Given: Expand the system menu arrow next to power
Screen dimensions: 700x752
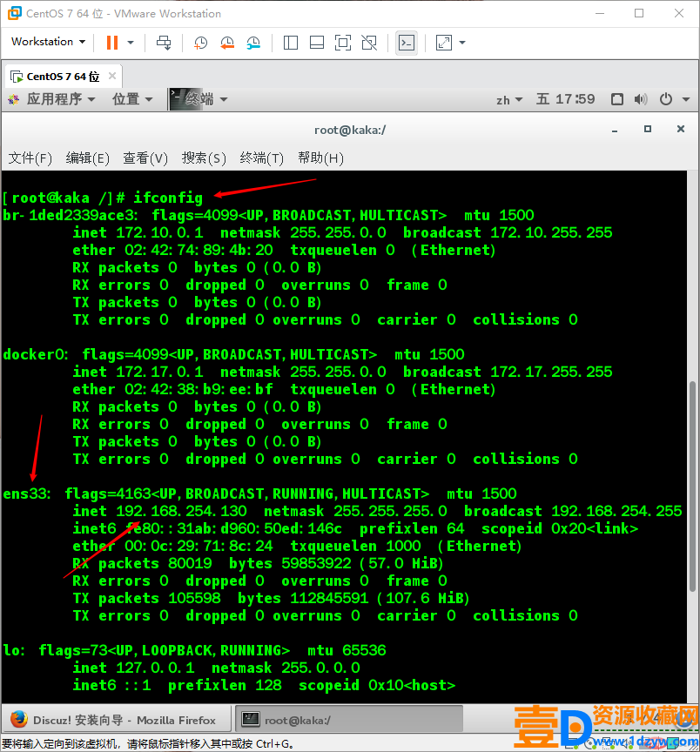Looking at the screenshot, I should pyautogui.click(x=685, y=100).
